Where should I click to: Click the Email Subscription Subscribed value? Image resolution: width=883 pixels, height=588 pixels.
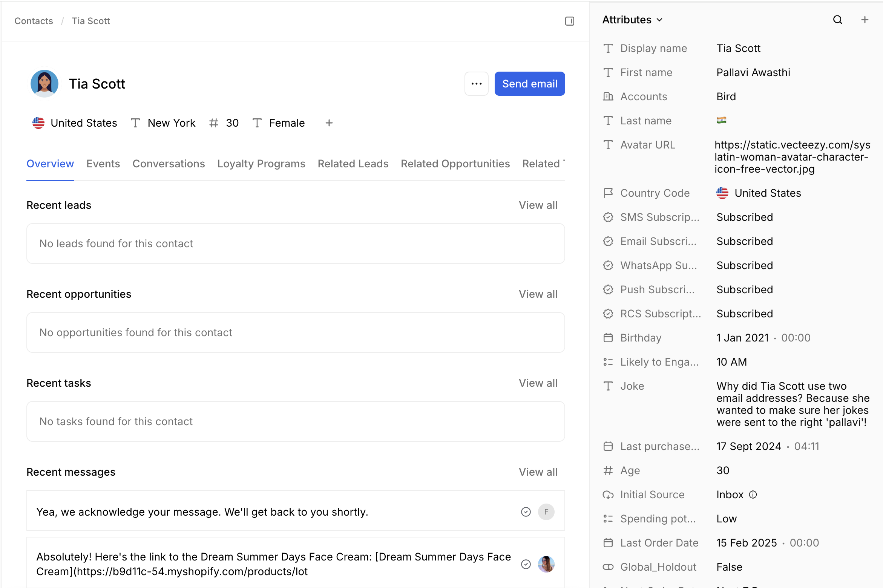click(744, 241)
